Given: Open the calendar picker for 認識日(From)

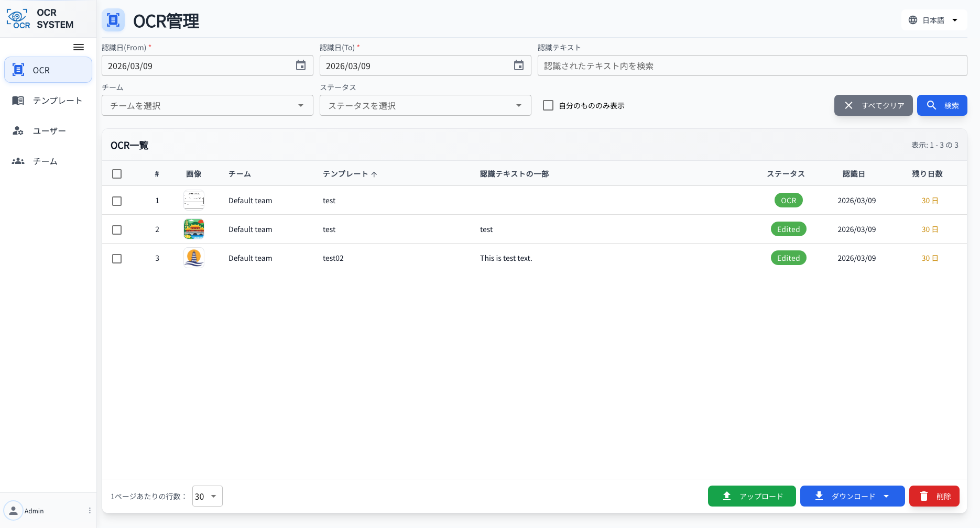Looking at the screenshot, I should [300, 65].
